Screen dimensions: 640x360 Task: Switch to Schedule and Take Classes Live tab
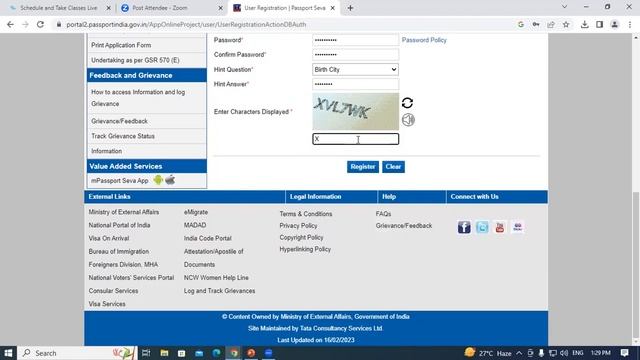pos(58,8)
